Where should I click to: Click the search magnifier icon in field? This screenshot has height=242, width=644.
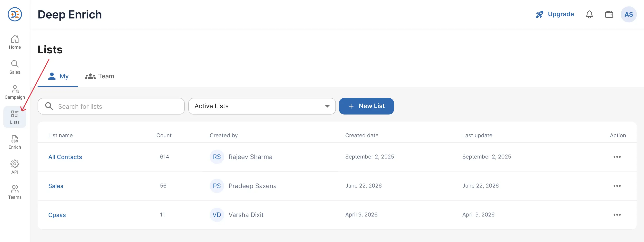coord(49,106)
